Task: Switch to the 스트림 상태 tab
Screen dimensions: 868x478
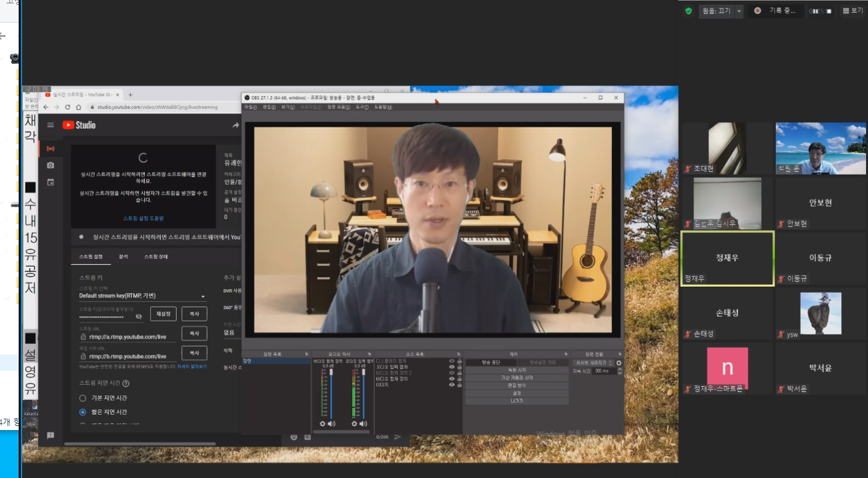Action: [x=156, y=257]
